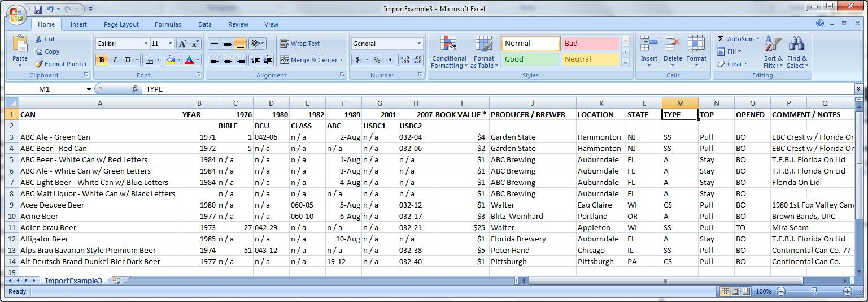868x302 pixels.
Task: Activate Format Painter
Action: click(60, 64)
